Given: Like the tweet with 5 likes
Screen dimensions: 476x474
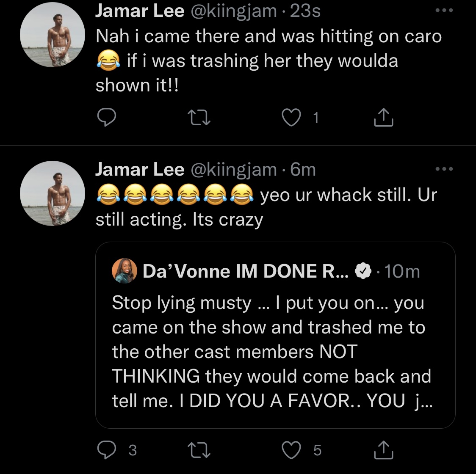Looking at the screenshot, I should [291, 450].
